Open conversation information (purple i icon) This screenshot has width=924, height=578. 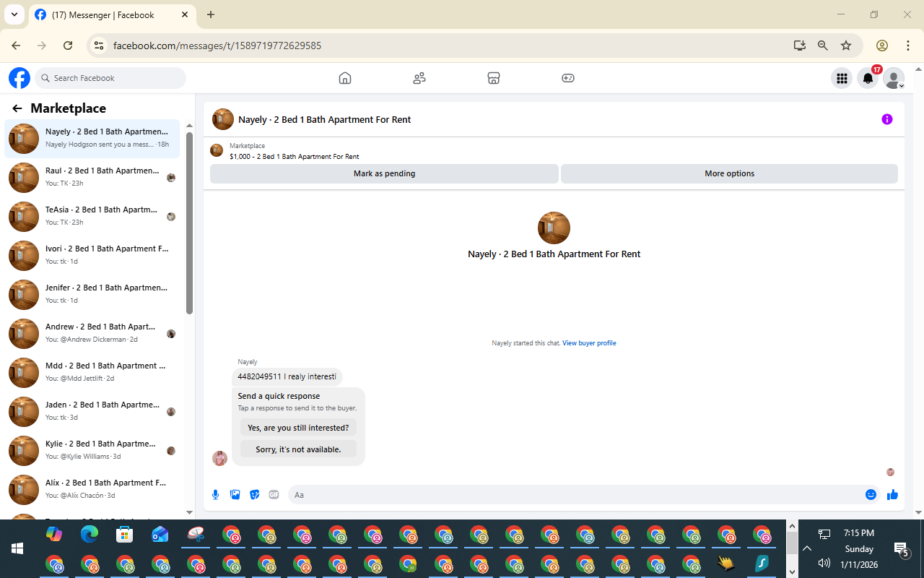click(887, 119)
